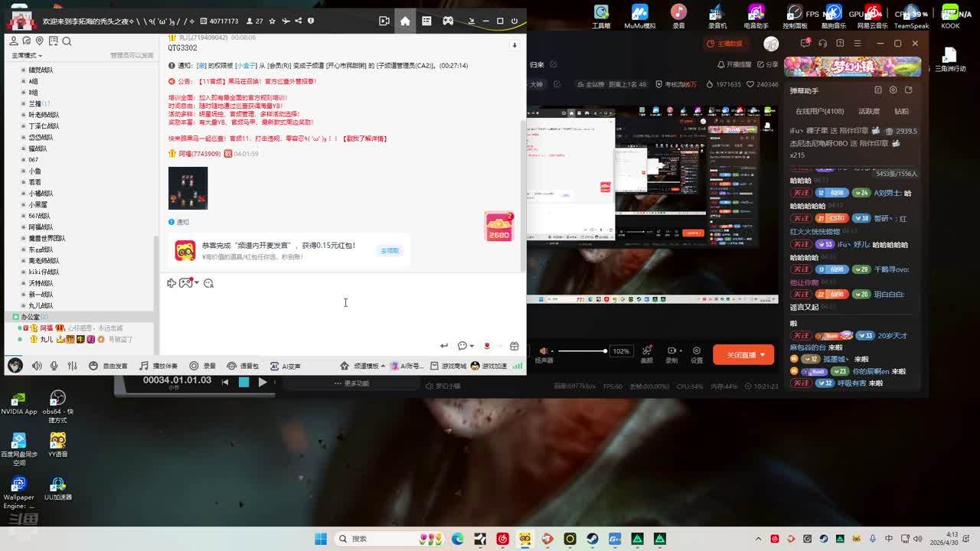Viewport: 980px width, 551px height.
Task: Open the video tab in YY header
Action: (384, 21)
